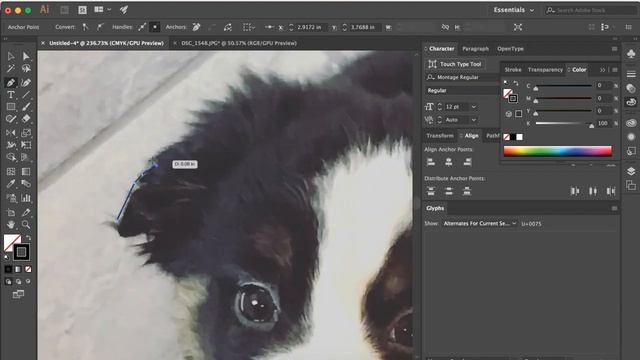Image resolution: width=640 pixels, height=360 pixels.
Task: Click Remove selected anchor points icon
Action: click(x=196, y=27)
